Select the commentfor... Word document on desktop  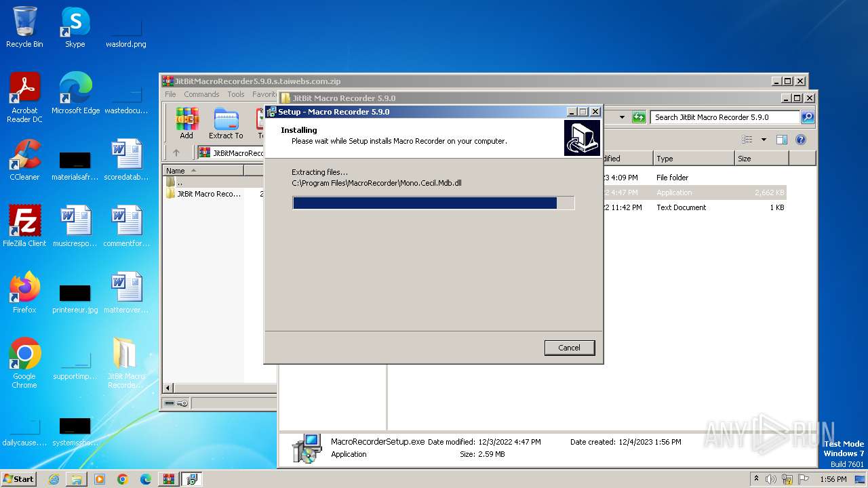126,226
